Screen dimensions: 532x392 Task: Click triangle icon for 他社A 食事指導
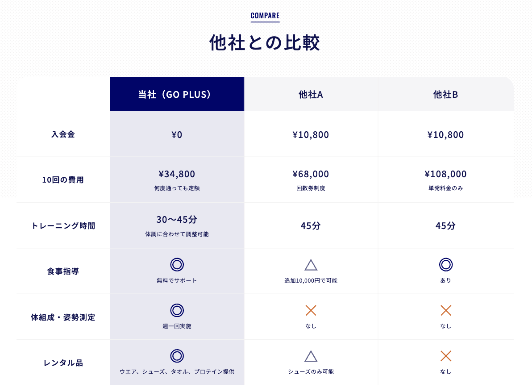[x=311, y=265]
